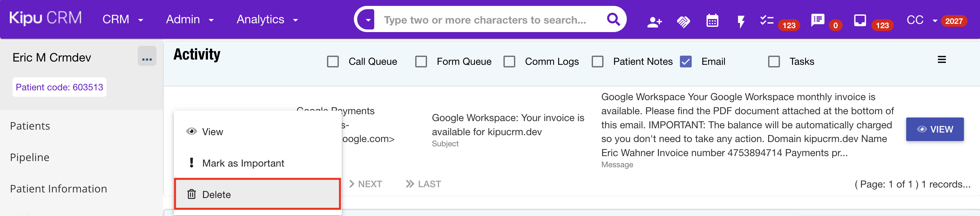Open the calendar icon in top bar
Screen dimensions: 980x216
(x=712, y=21)
